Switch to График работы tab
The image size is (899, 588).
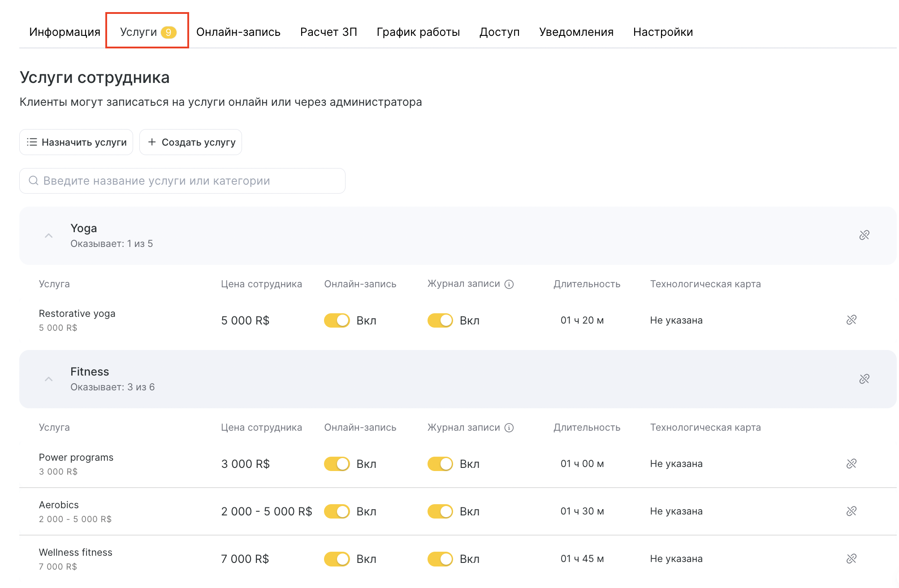point(418,32)
